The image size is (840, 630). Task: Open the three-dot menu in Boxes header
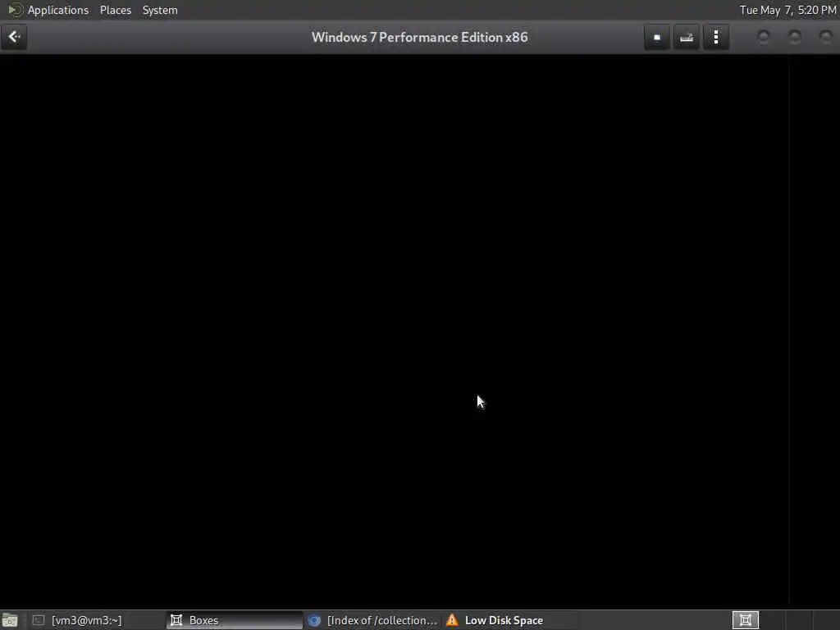tap(716, 37)
